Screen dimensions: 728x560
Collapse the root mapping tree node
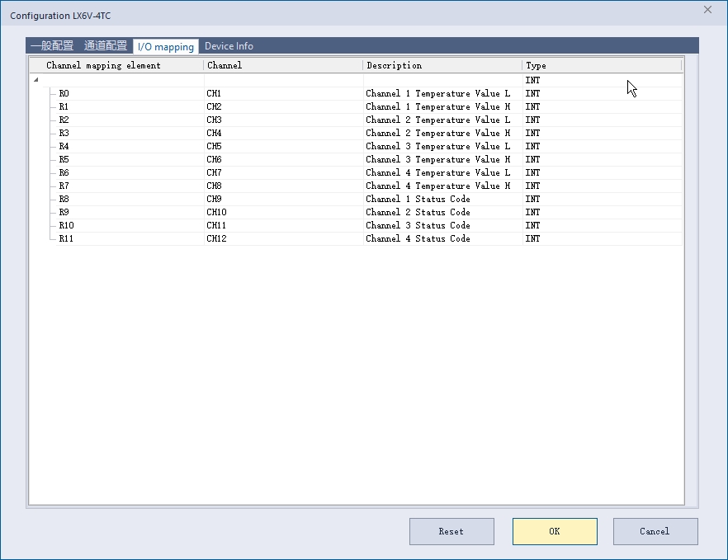click(35, 80)
